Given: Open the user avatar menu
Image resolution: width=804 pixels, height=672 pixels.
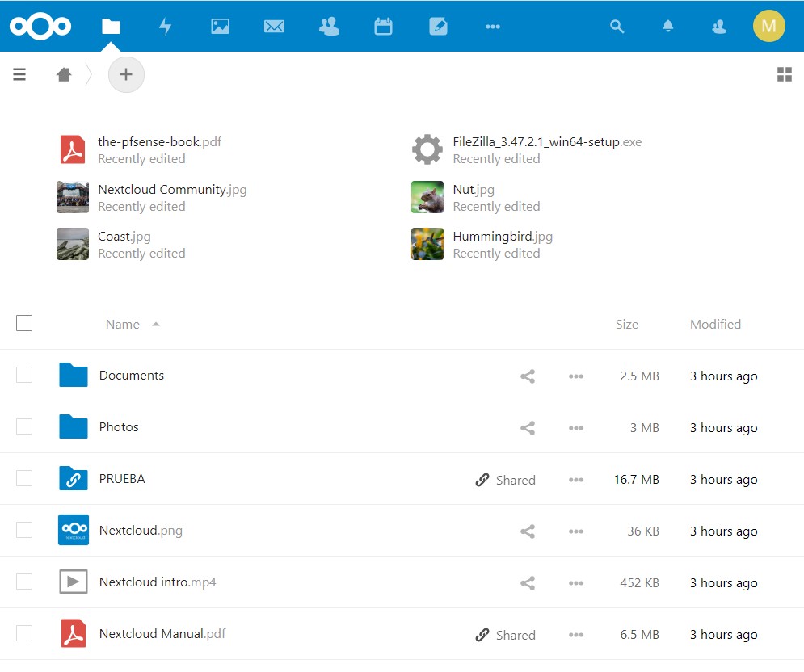Looking at the screenshot, I should pos(768,26).
